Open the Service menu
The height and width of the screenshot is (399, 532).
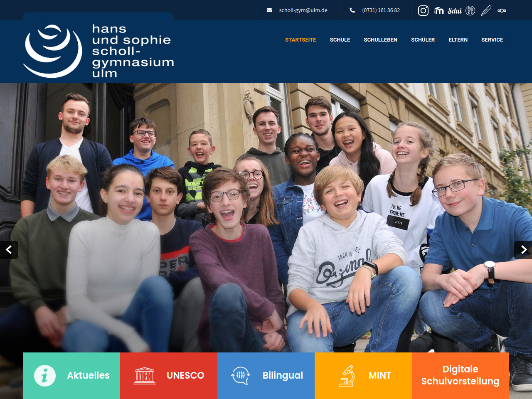point(492,40)
